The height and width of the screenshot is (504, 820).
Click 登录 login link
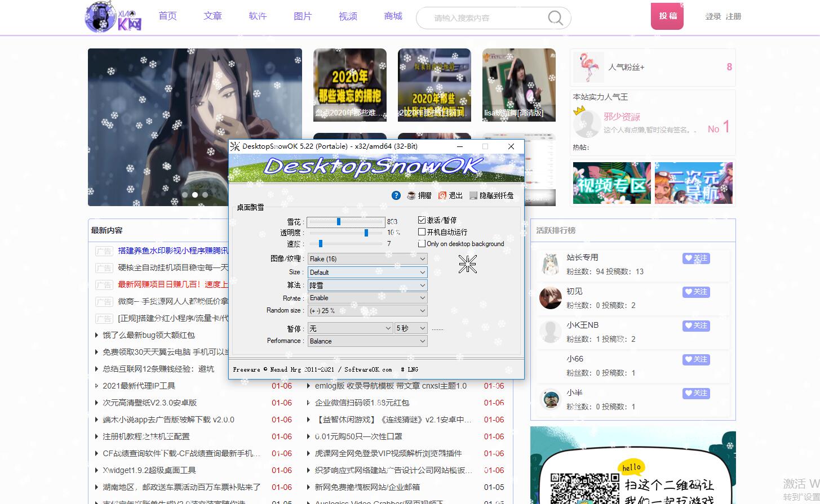pyautogui.click(x=713, y=16)
